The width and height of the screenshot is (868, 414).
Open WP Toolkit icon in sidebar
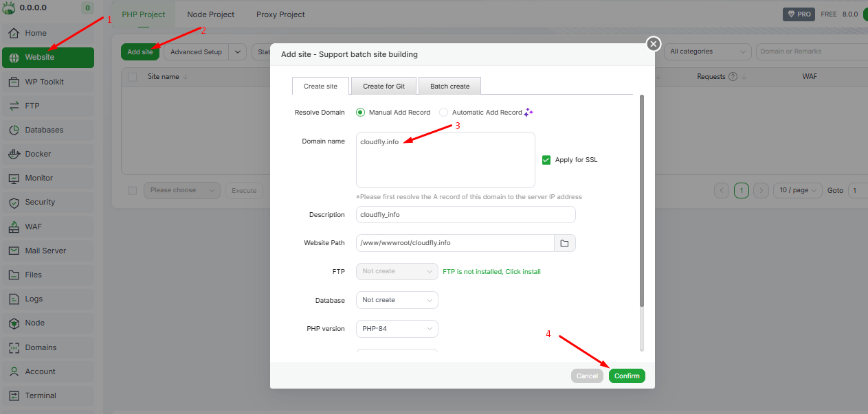click(14, 82)
